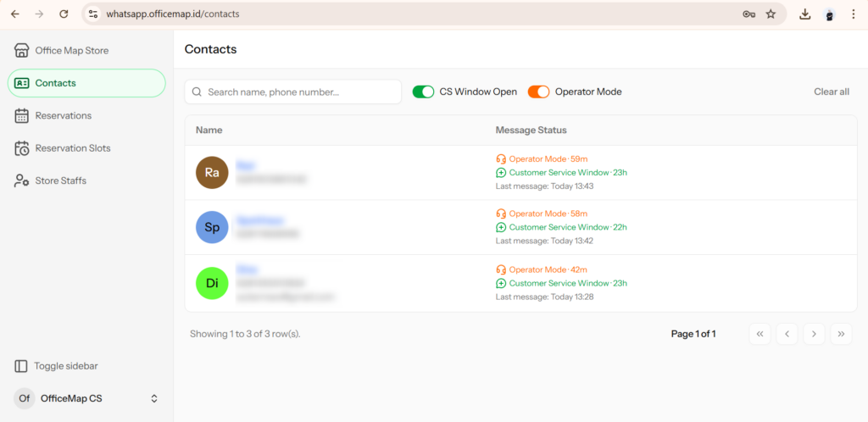Click Operator Mode 42m status text
Viewport: 868px width, 422px height.
(x=548, y=269)
